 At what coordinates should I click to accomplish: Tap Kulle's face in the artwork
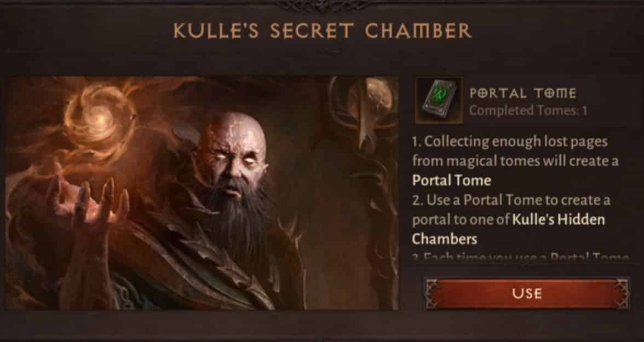231,156
